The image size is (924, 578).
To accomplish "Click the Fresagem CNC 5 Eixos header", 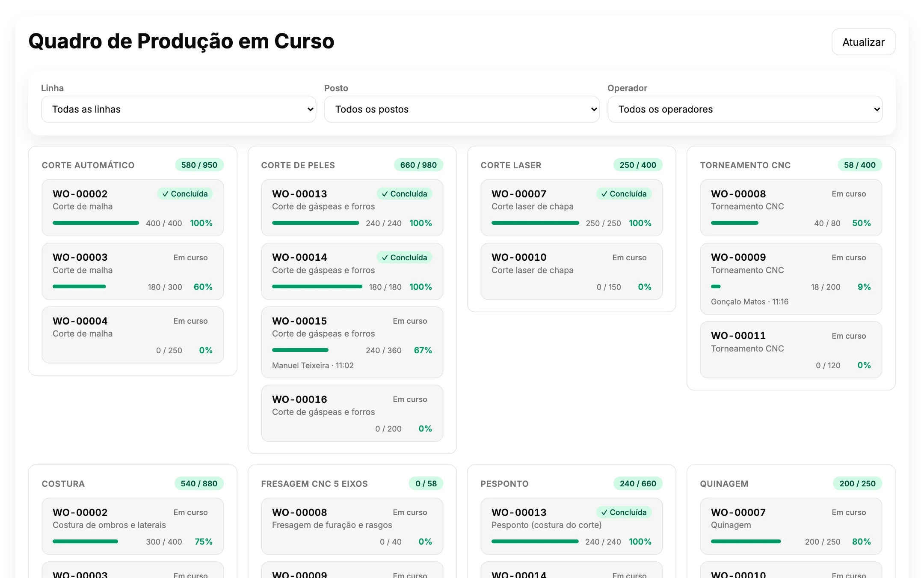I will [x=314, y=484].
